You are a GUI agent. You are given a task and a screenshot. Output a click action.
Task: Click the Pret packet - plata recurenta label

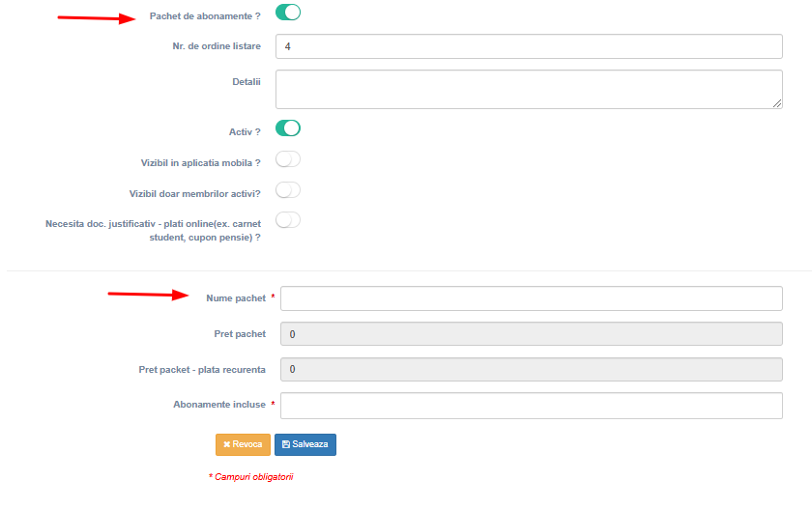pyautogui.click(x=202, y=370)
